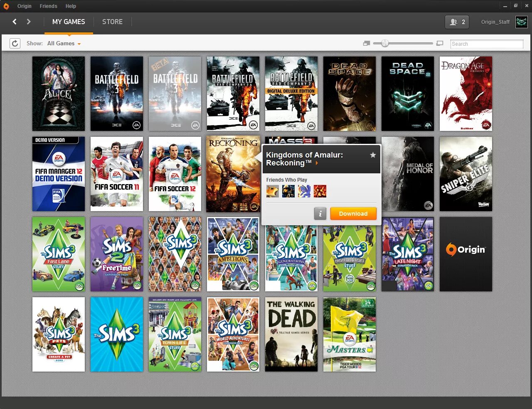Select the first Dead Space cover
Viewport: 532px width, 409px height.
(x=350, y=94)
